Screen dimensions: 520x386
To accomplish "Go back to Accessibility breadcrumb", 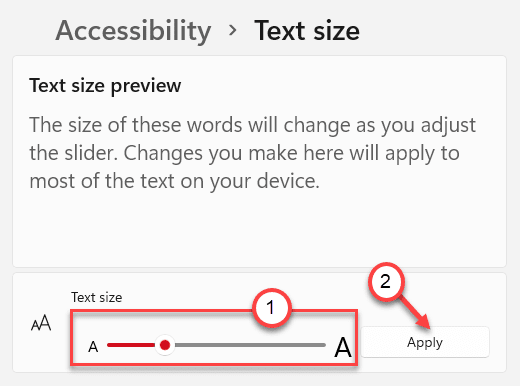I will point(133,31).
